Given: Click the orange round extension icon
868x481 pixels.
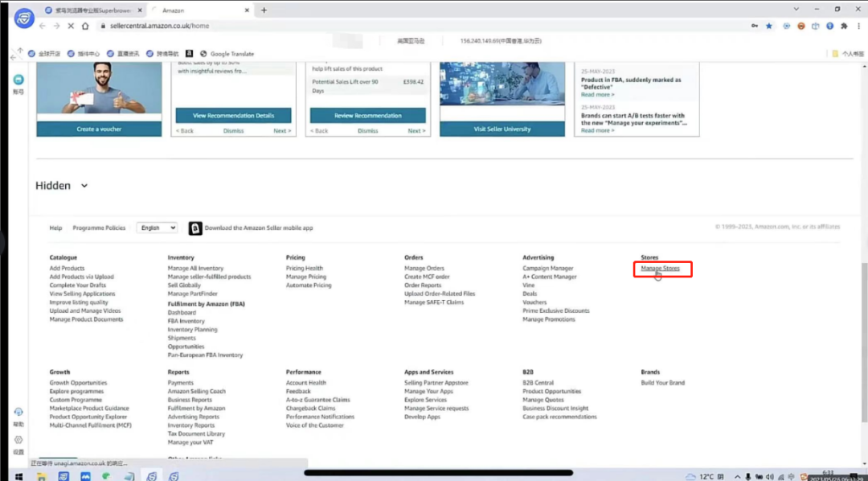Looking at the screenshot, I should pyautogui.click(x=801, y=26).
